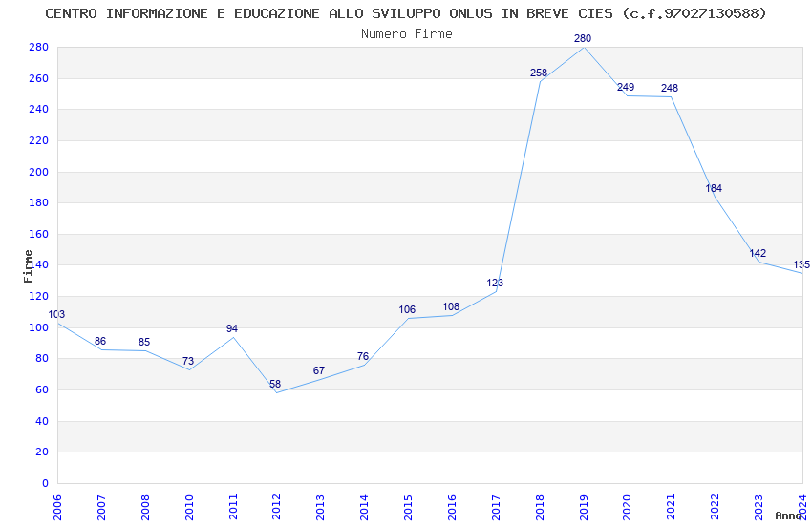Click the 58 lowest data point label

coord(275,384)
